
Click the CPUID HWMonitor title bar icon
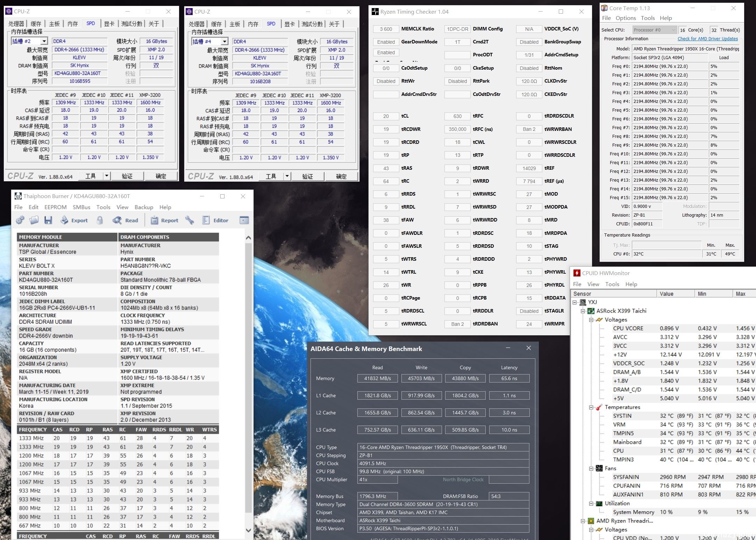point(577,273)
